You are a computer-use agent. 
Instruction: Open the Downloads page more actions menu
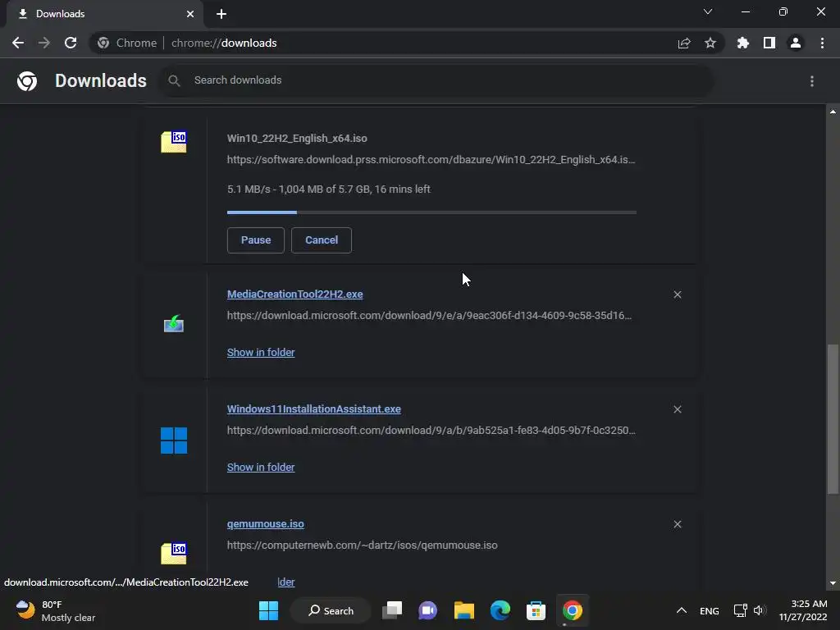point(812,81)
